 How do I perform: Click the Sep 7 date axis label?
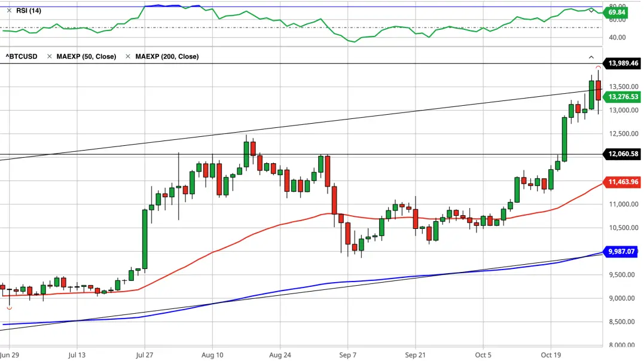348,355
